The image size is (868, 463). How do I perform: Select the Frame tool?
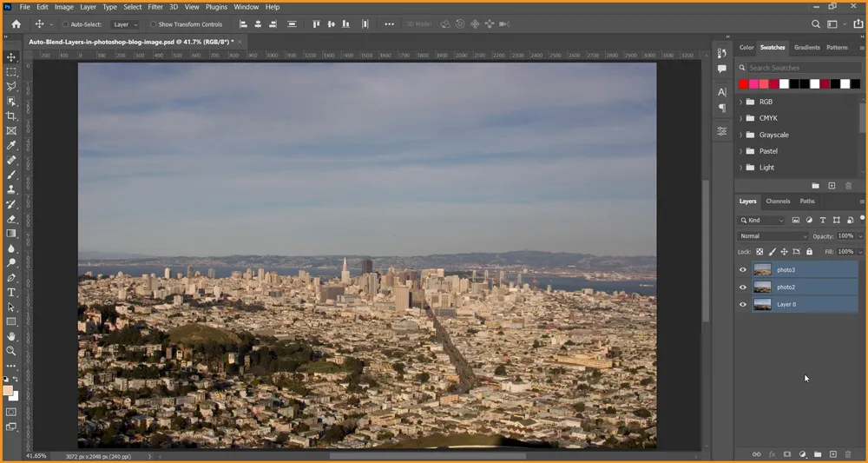[11, 130]
